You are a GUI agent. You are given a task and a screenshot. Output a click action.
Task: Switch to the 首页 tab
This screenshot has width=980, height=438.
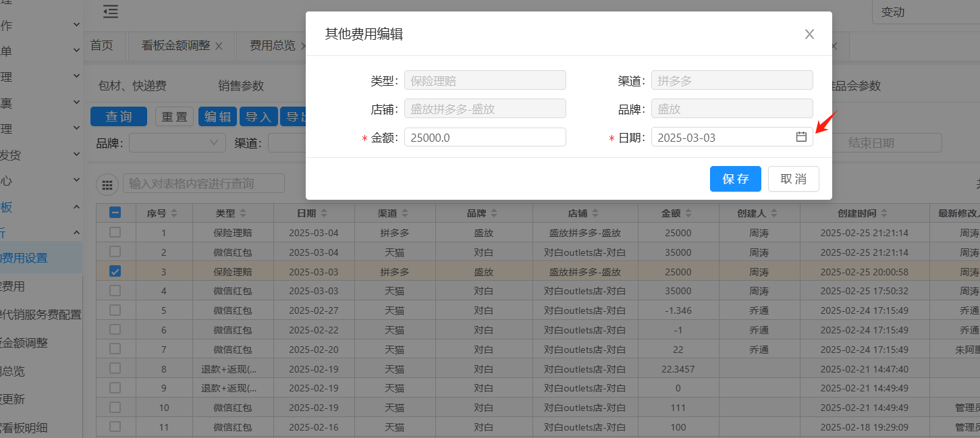[x=102, y=45]
